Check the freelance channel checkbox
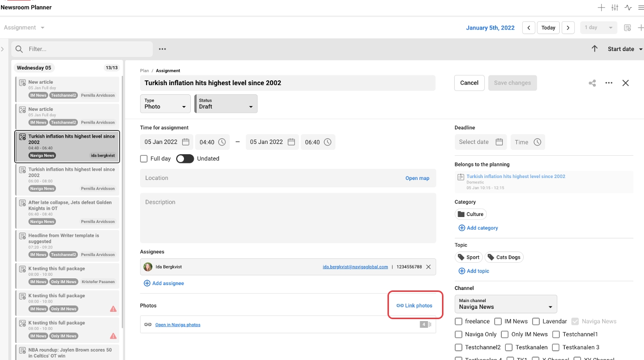Image resolution: width=644 pixels, height=360 pixels. click(458, 321)
